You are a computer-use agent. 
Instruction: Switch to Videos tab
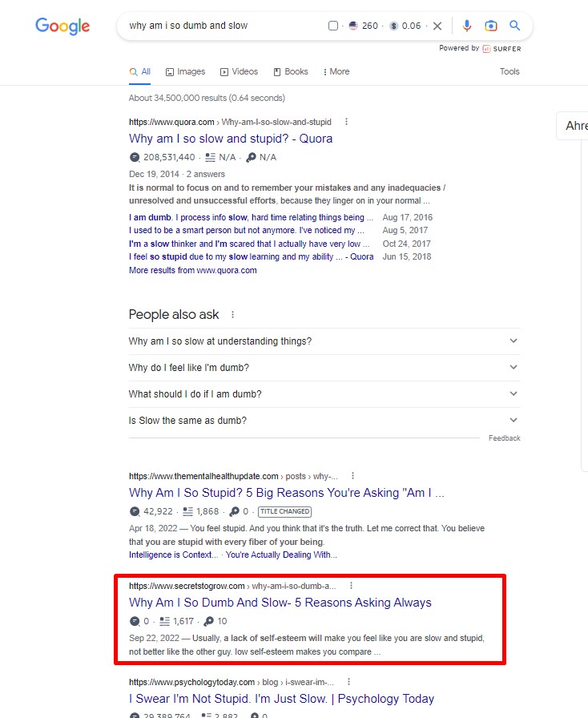click(x=239, y=72)
